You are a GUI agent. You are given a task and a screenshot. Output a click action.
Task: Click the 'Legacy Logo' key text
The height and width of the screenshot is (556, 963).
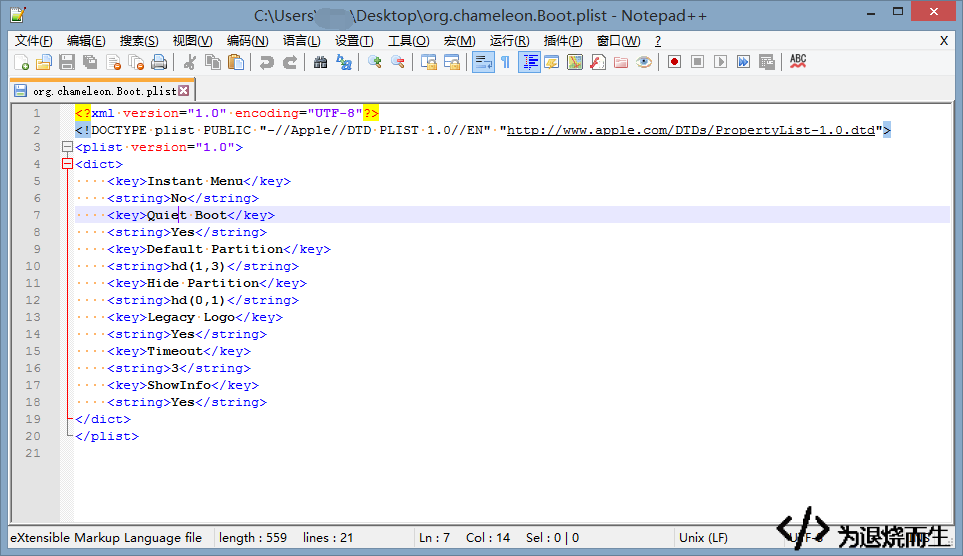[191, 317]
